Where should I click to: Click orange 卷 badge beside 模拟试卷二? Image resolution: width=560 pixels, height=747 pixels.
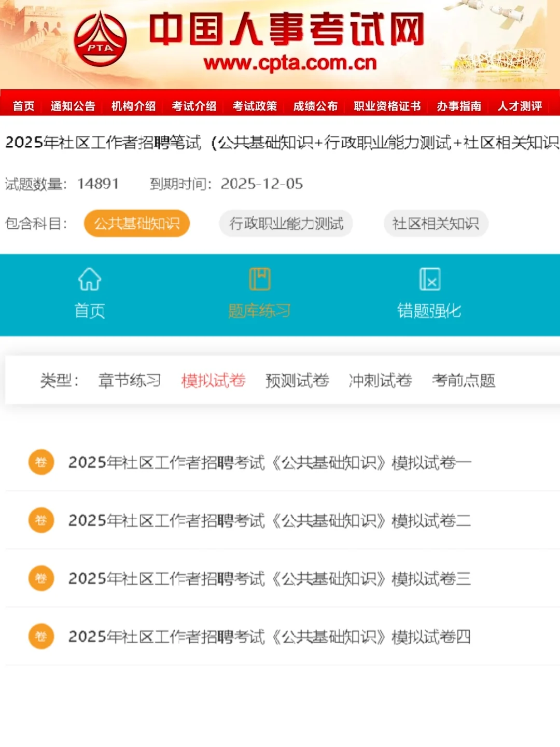41,520
